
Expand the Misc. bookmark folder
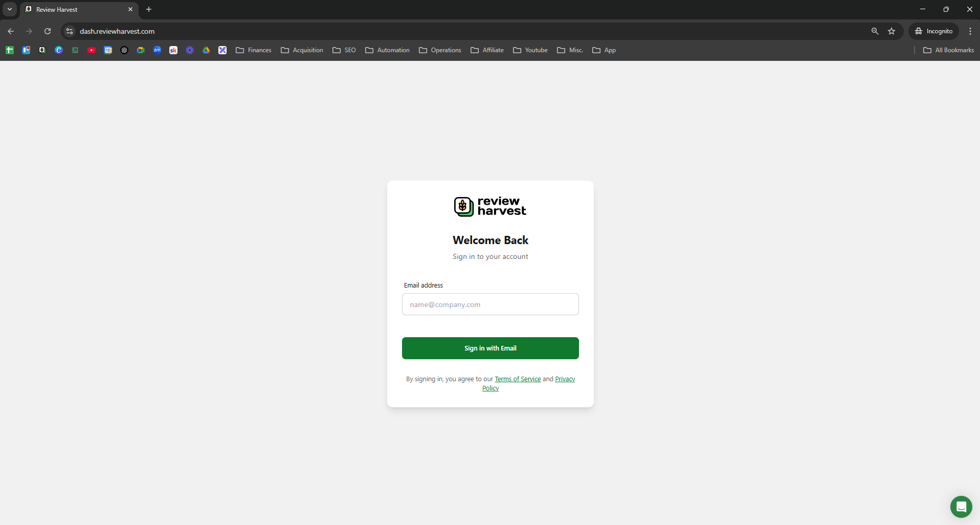[x=570, y=50]
